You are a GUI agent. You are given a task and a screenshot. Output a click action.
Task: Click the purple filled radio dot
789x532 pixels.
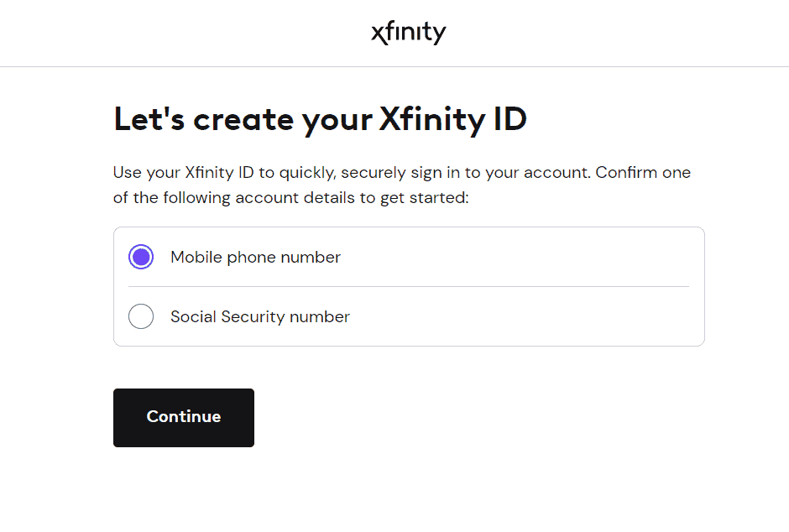click(x=141, y=257)
